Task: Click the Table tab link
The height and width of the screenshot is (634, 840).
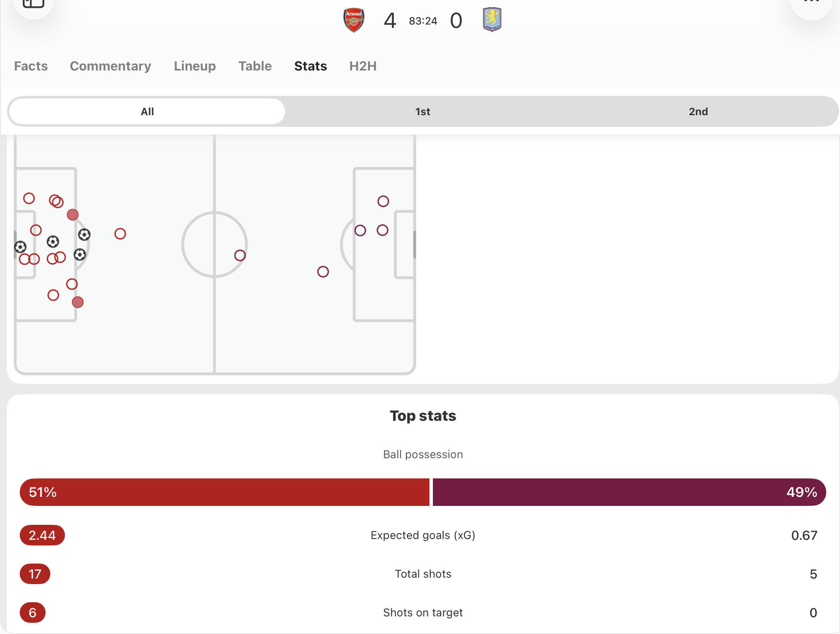Action: 255,66
